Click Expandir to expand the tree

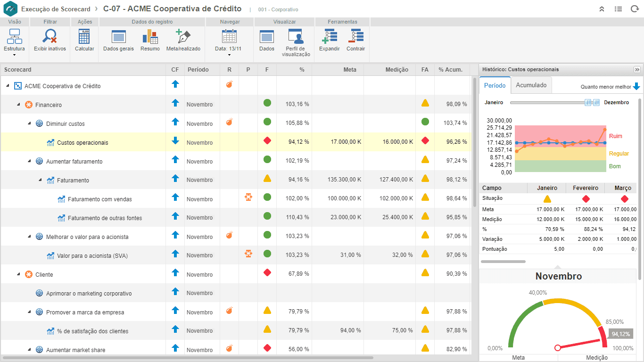(x=330, y=40)
